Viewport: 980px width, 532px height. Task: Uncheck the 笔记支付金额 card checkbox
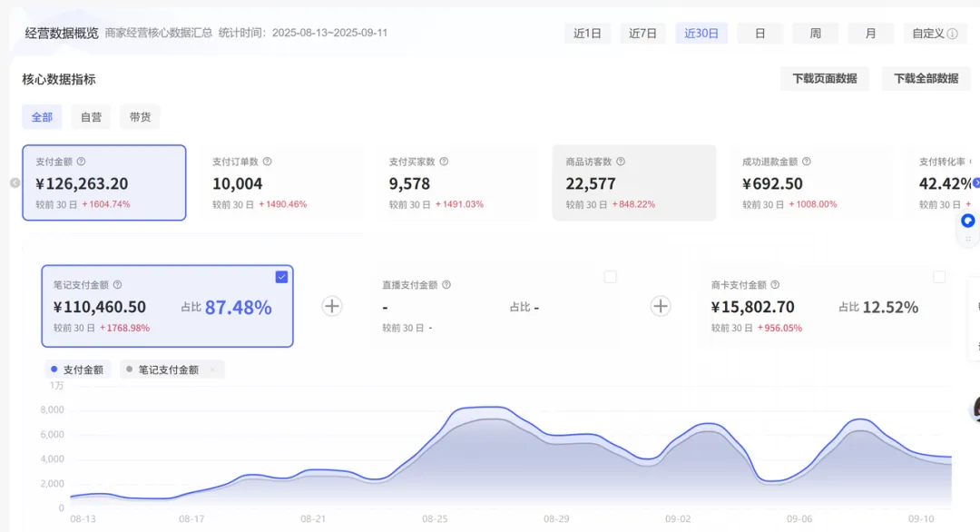click(281, 277)
